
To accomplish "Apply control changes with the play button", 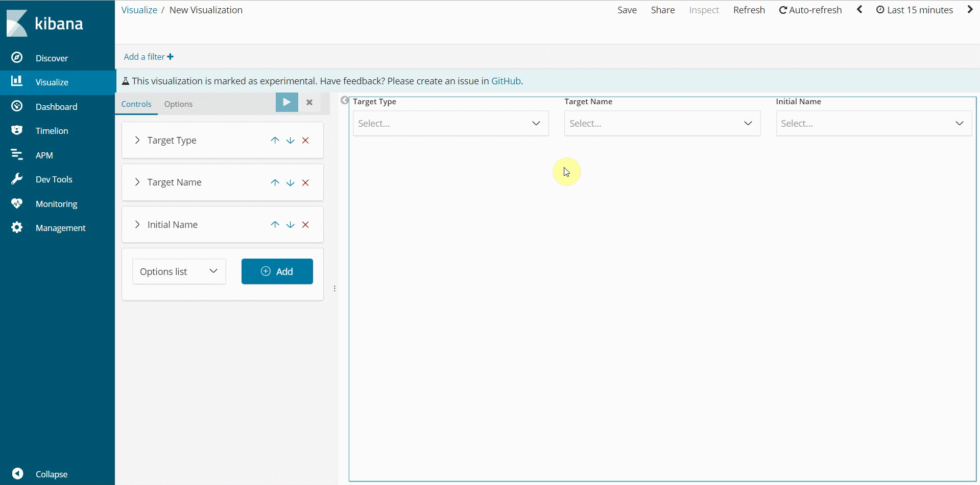I will pos(286,102).
